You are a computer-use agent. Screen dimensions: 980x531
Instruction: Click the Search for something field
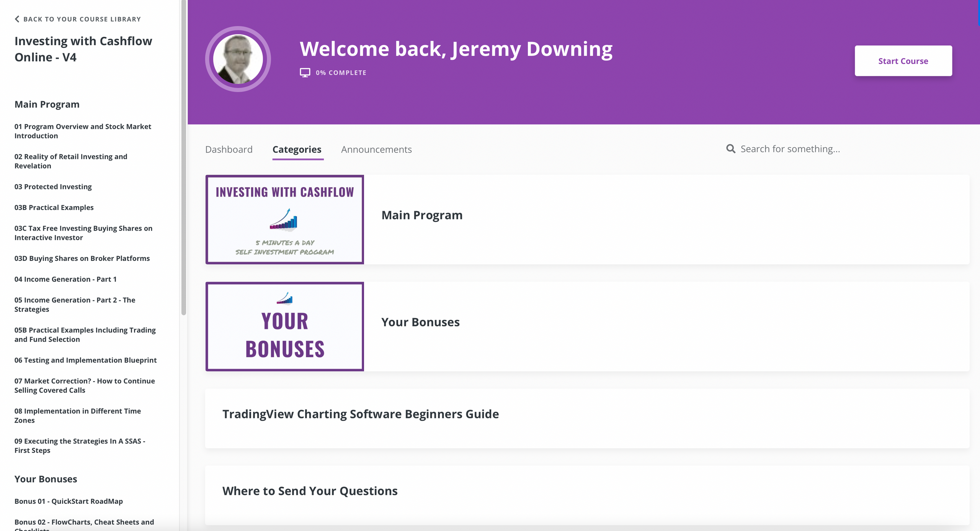pyautogui.click(x=790, y=149)
